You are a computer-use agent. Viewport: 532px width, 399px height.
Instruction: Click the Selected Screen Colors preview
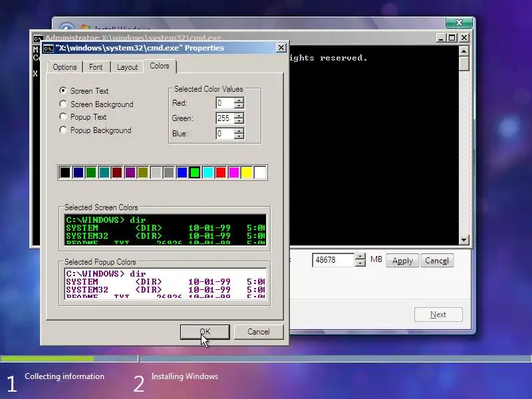pos(165,229)
